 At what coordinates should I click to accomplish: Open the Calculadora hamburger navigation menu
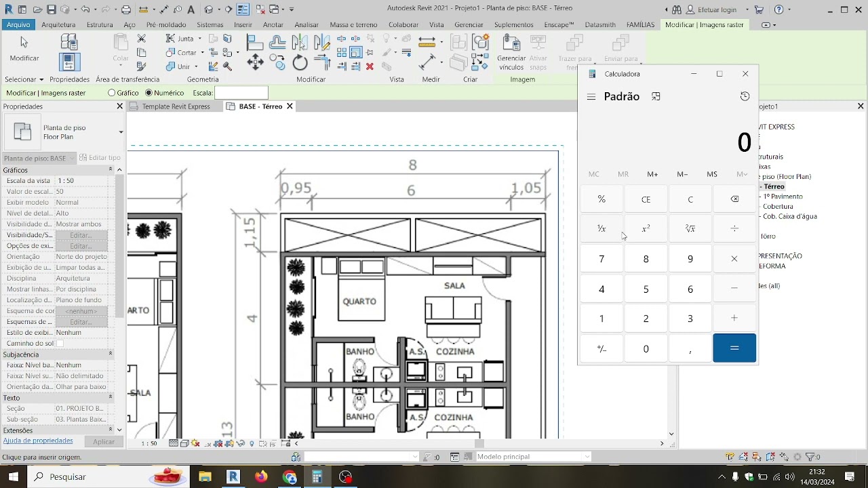pos(591,97)
